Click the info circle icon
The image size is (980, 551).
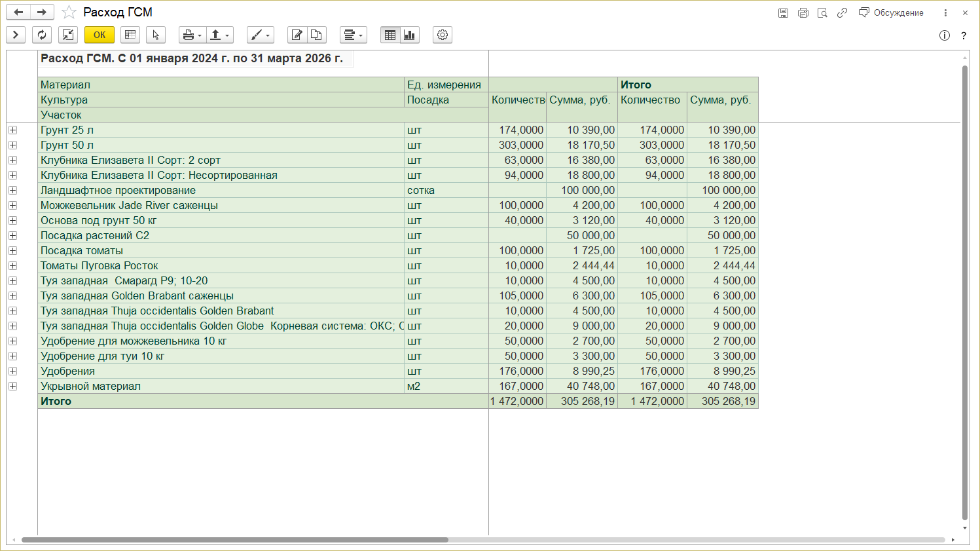pyautogui.click(x=944, y=35)
